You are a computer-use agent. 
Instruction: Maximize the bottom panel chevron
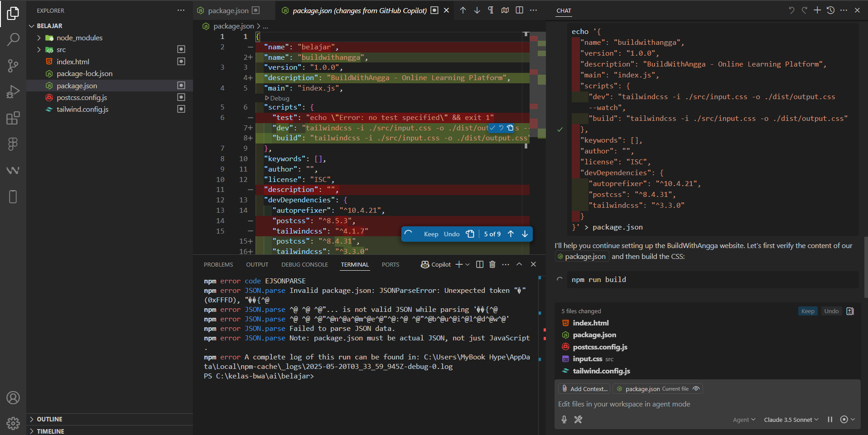519,264
